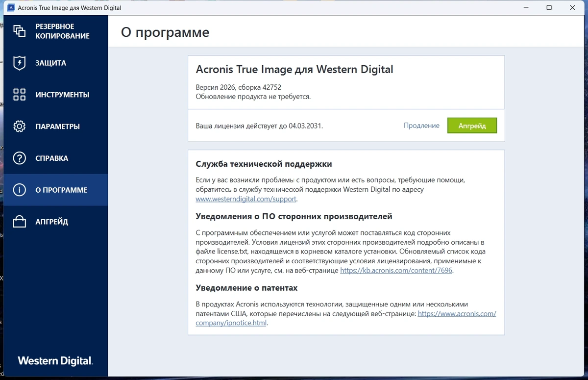Click the info icon for О программе
Image resolution: width=588 pixels, height=380 pixels.
pos(19,190)
